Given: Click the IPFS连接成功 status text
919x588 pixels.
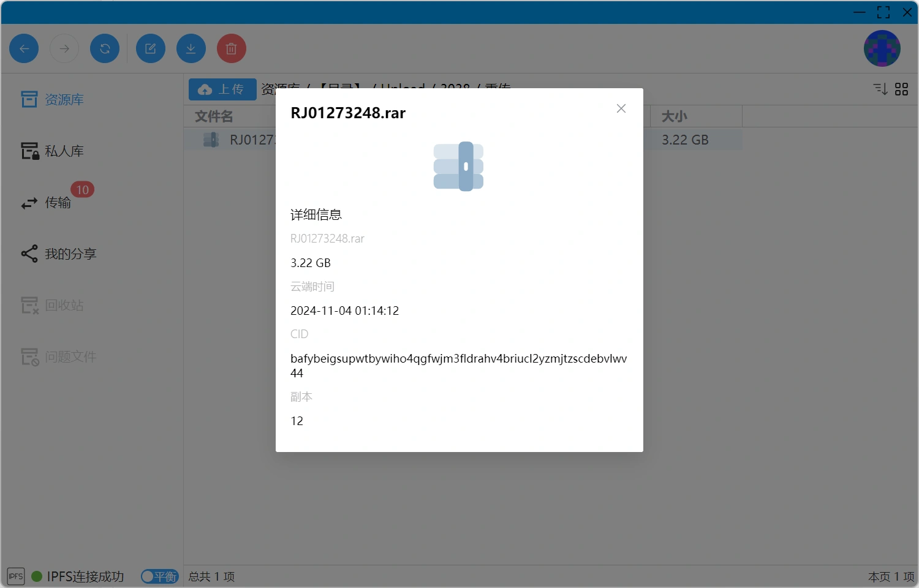Looking at the screenshot, I should click(85, 576).
